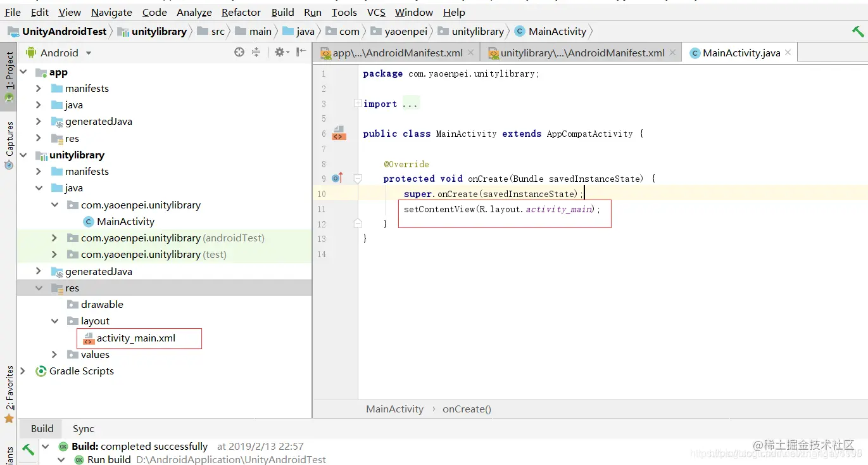Collapse the unitylibrary module node
868x465 pixels.
23,155
